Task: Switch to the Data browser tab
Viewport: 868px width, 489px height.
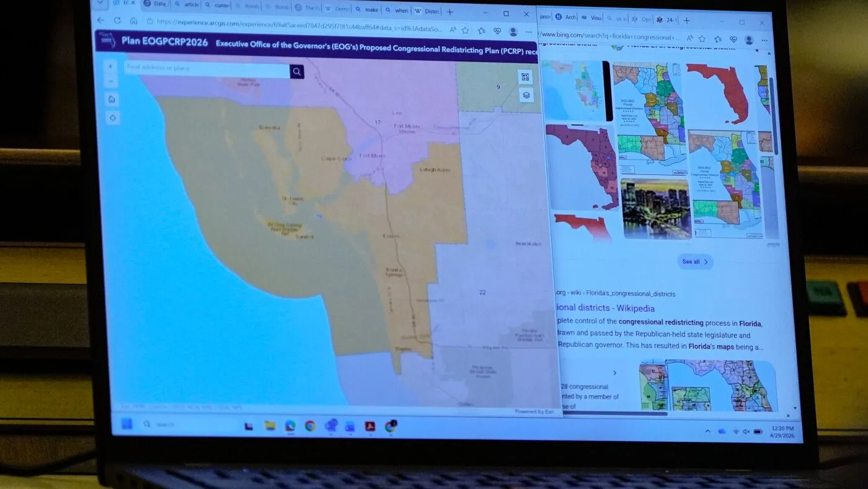Action: coord(155,4)
